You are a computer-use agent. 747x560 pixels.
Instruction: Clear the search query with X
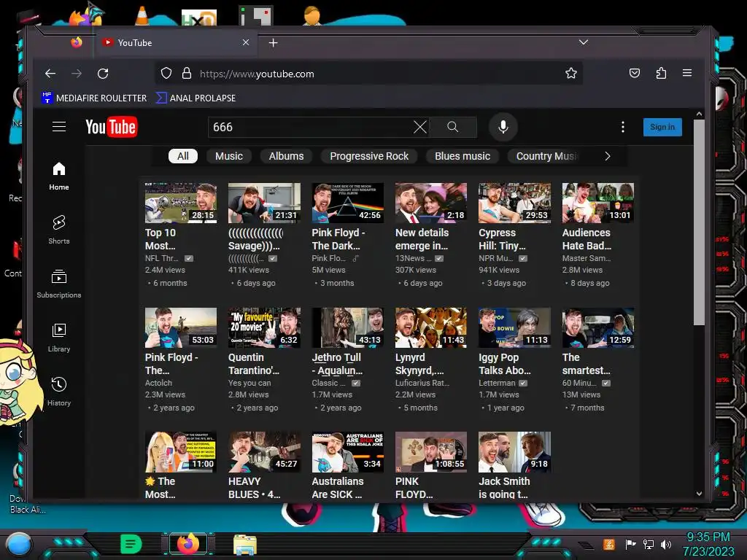pos(419,127)
